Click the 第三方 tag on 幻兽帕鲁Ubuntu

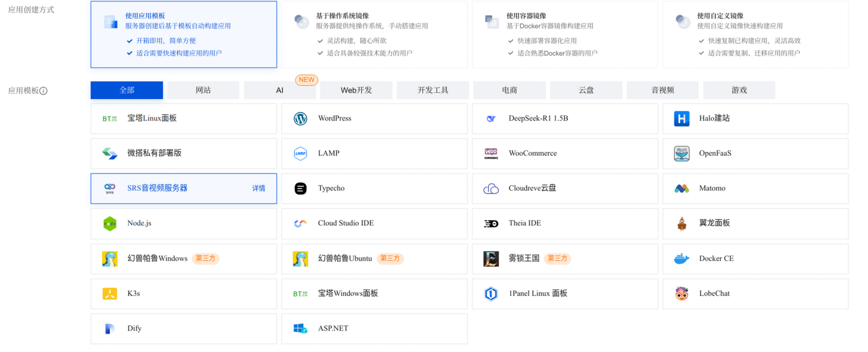point(390,259)
